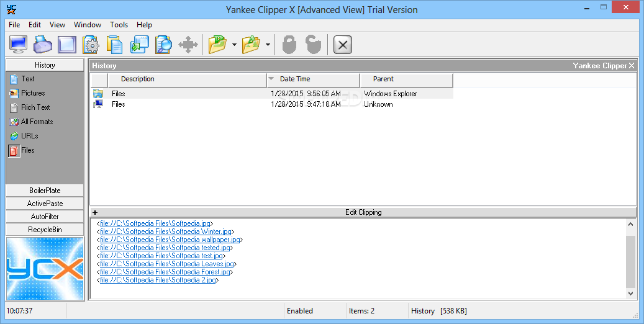Open the Edit menu
644x324 pixels.
click(x=35, y=25)
